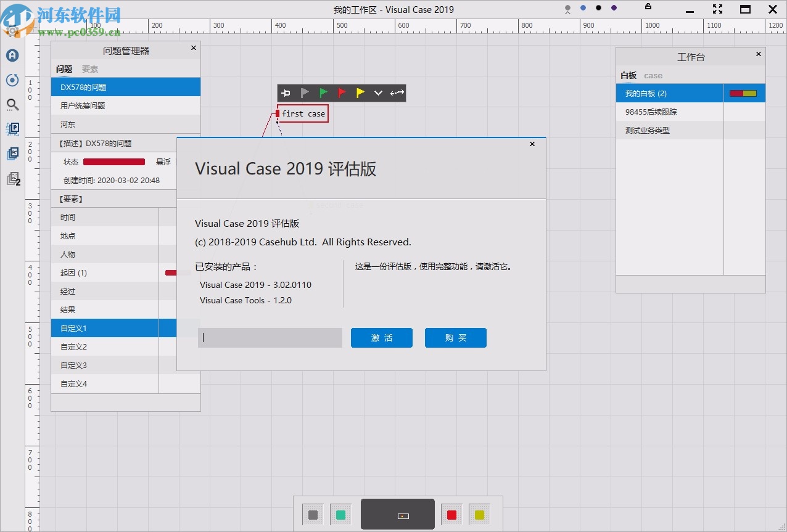Viewport: 787px width, 532px height.
Task: Mark first case with the red flag
Action: click(x=342, y=93)
